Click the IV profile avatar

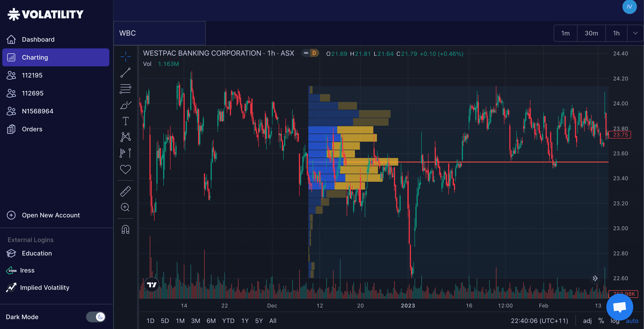coord(629,7)
